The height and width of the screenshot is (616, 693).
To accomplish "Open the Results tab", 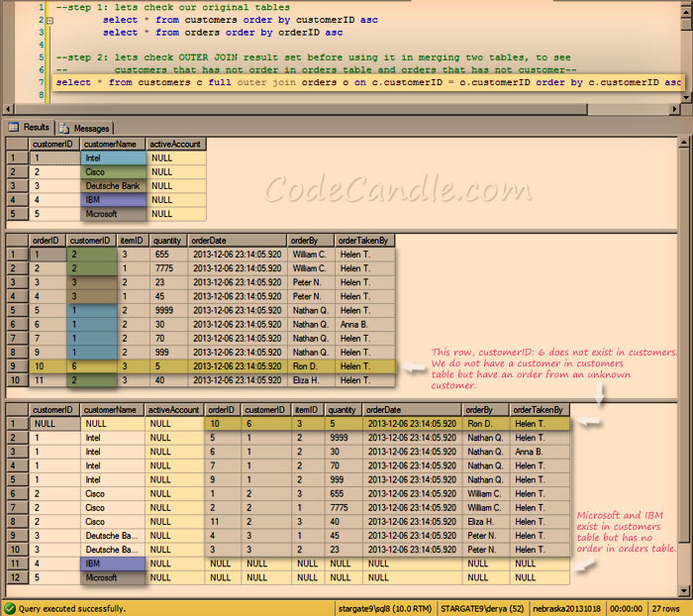I will (29, 128).
